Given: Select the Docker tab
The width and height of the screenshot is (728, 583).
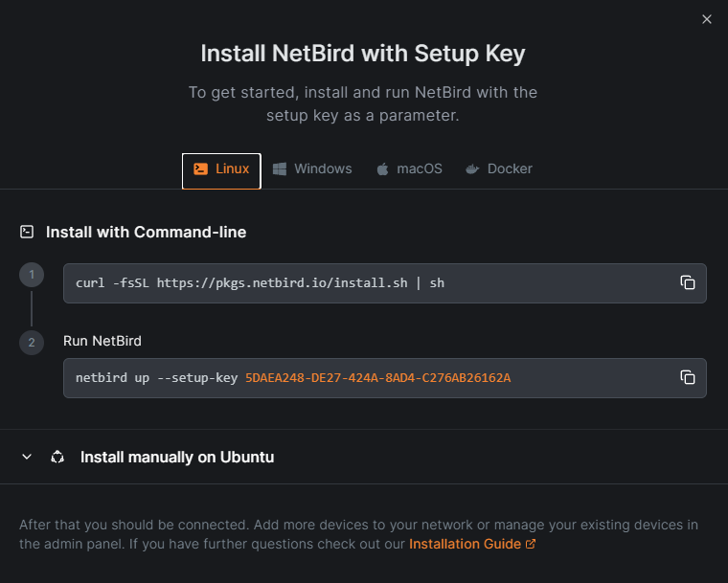Looking at the screenshot, I should (510, 169).
